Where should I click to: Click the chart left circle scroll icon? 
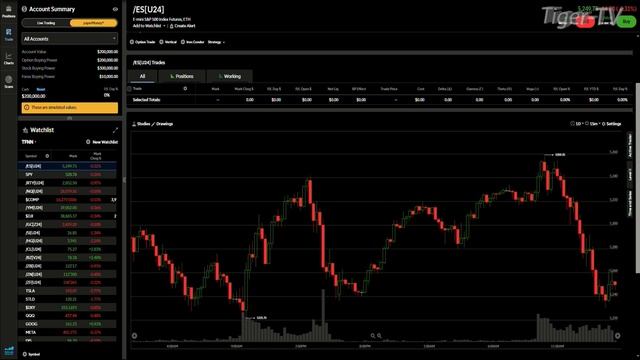pyautogui.click(x=134, y=336)
